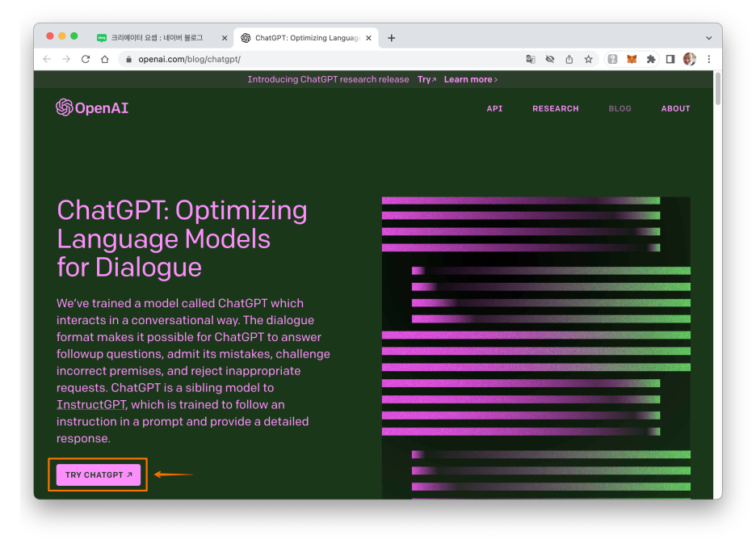This screenshot has height=544, width=756.
Task: Open the Chrome profile avatar
Action: [690, 59]
